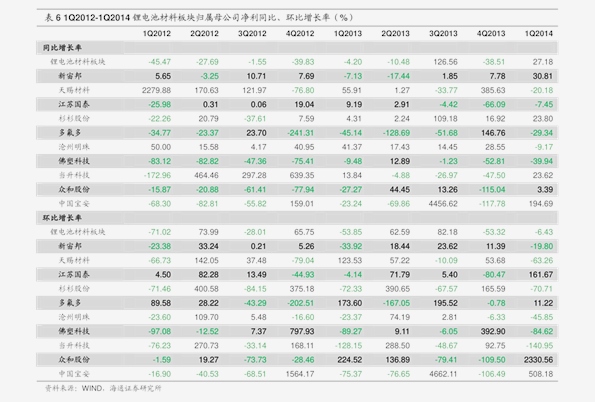Click the cell showing 126.56
The width and height of the screenshot is (595, 402).
coord(445,62)
